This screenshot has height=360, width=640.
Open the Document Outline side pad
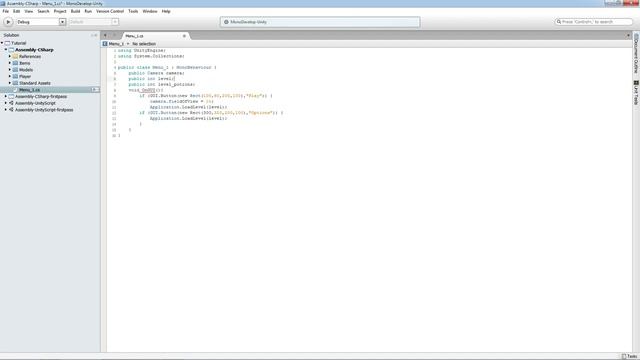tap(636, 53)
